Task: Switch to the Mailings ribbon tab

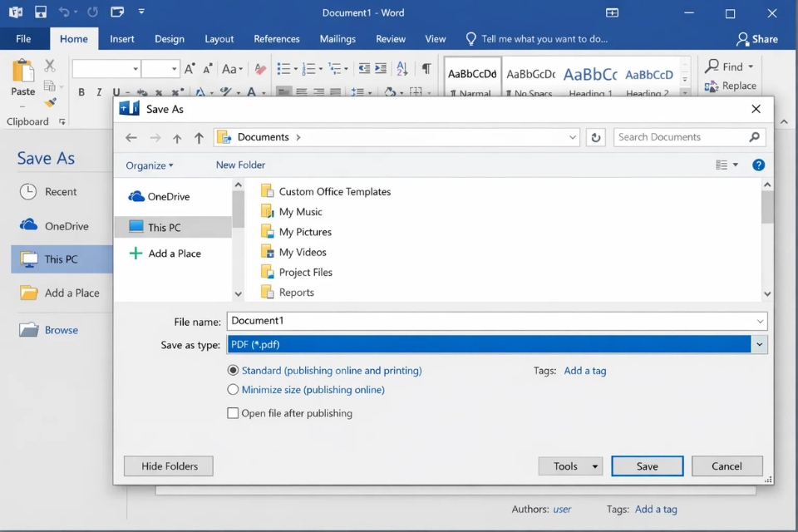Action: click(337, 38)
